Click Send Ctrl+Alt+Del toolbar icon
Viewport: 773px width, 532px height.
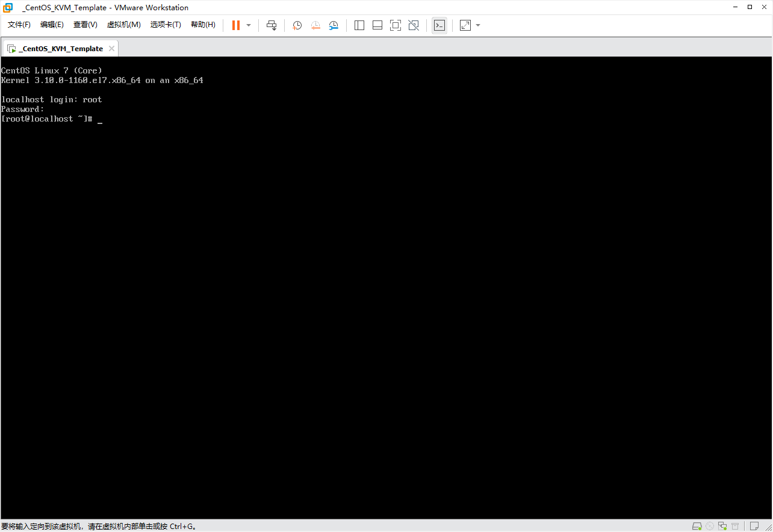(x=272, y=25)
